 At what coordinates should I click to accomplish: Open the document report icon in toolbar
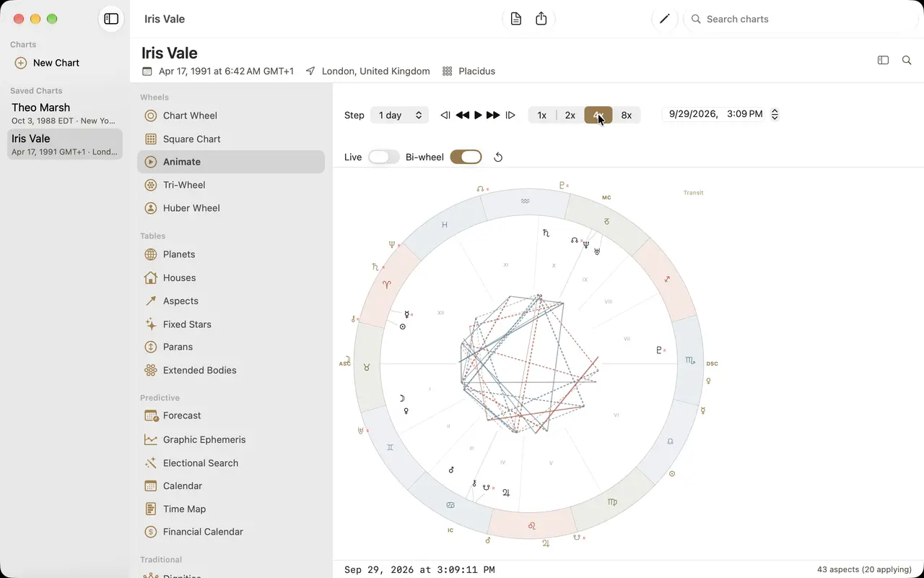coord(515,19)
